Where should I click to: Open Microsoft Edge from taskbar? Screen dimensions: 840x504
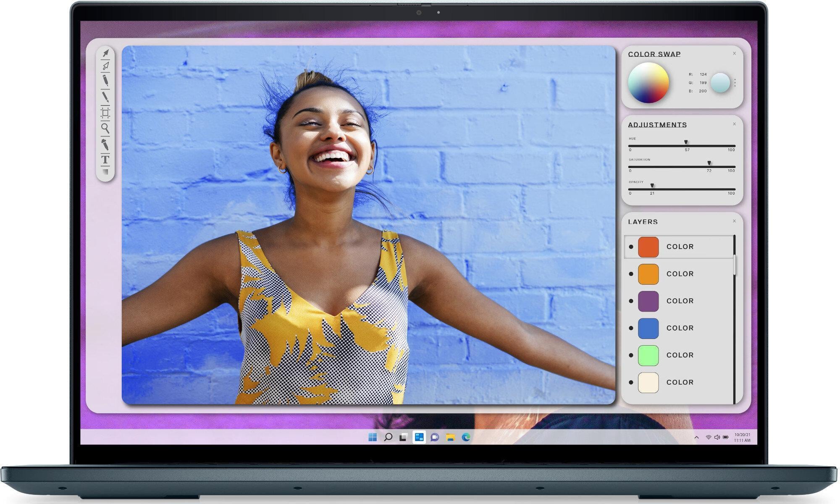click(x=466, y=437)
